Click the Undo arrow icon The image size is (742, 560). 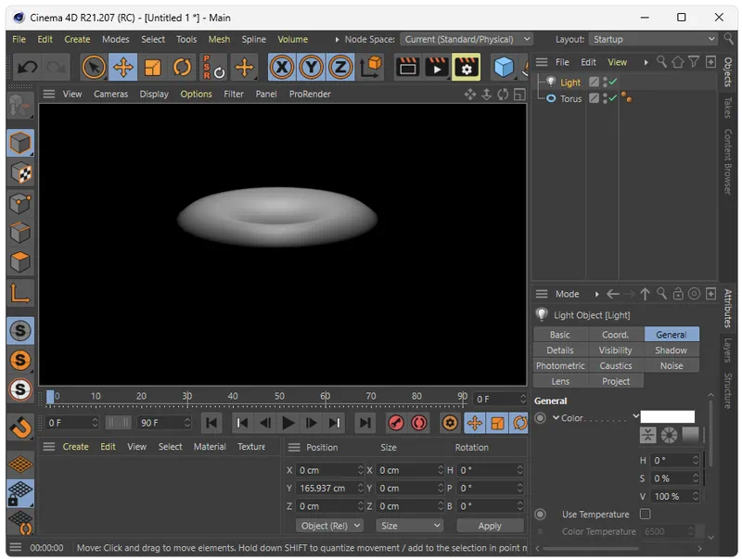pos(27,67)
